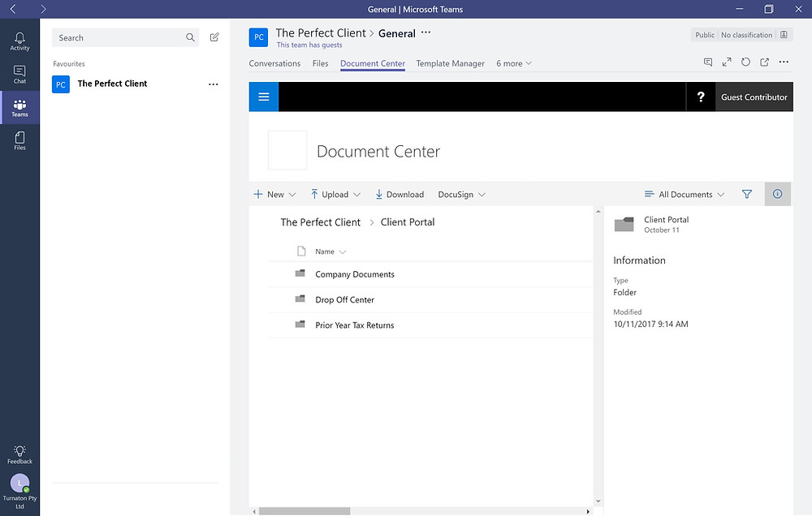Go forward using the title bar arrow
The width and height of the screenshot is (812, 516).
click(43, 9)
